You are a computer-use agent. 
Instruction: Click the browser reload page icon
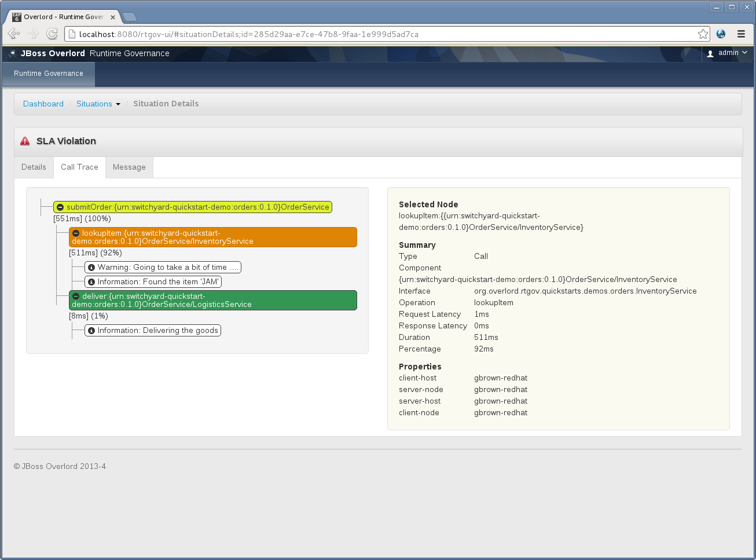click(52, 34)
